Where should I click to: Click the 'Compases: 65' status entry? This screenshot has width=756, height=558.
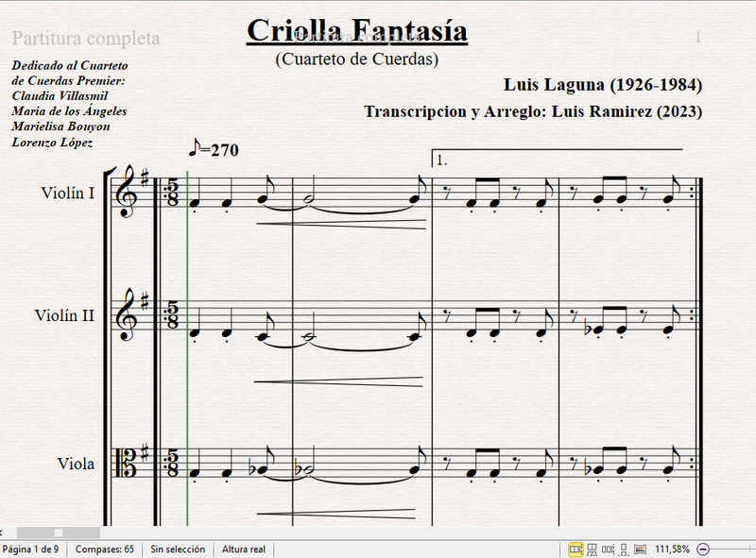105,550
